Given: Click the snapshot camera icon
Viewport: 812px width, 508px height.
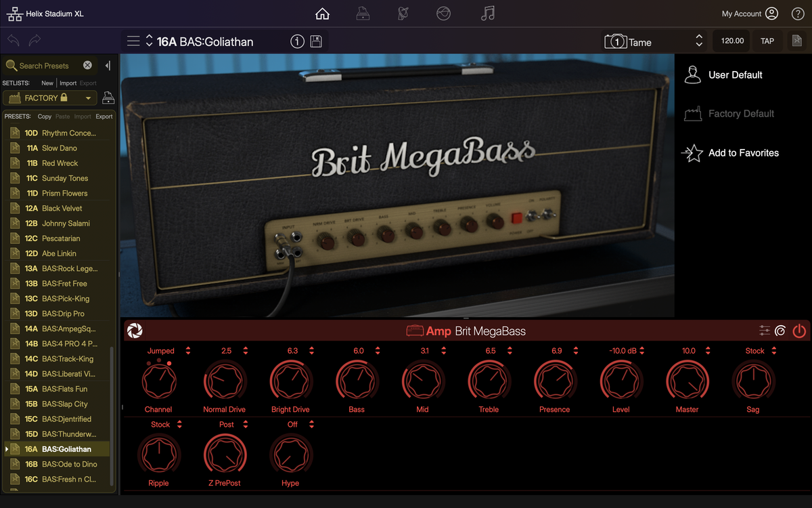Looking at the screenshot, I should click(615, 41).
